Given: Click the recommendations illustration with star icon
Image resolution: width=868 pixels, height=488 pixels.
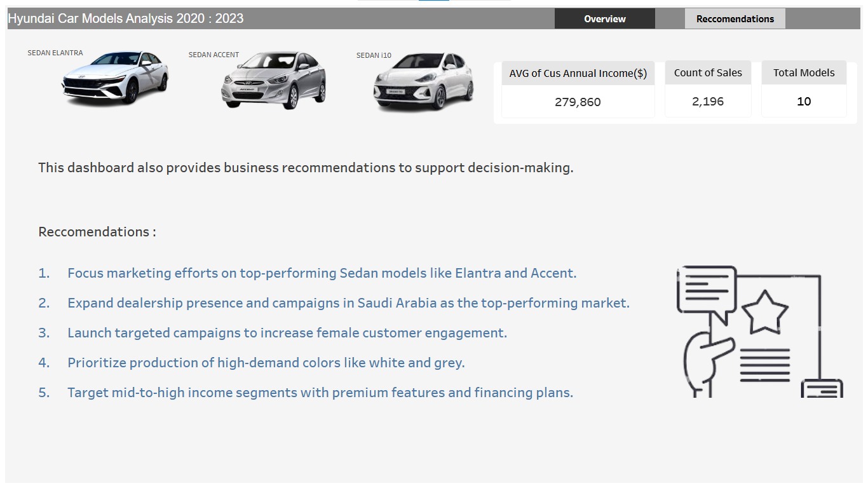Looking at the screenshot, I should (x=760, y=332).
